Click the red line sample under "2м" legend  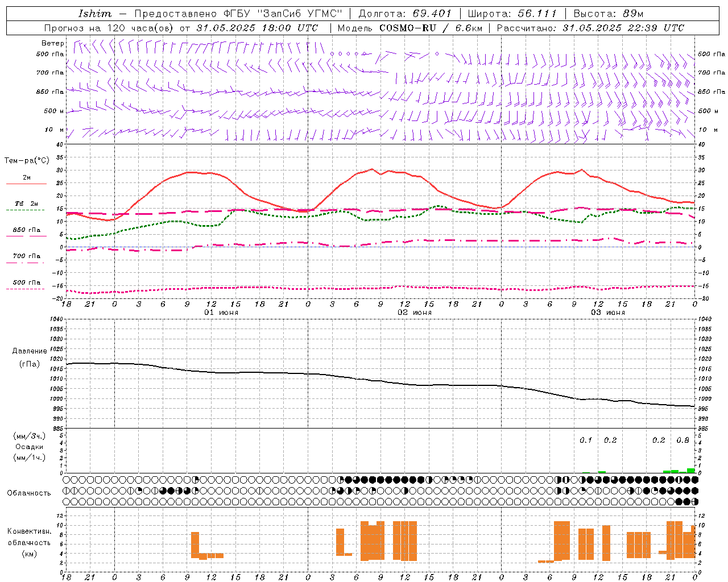(26, 184)
